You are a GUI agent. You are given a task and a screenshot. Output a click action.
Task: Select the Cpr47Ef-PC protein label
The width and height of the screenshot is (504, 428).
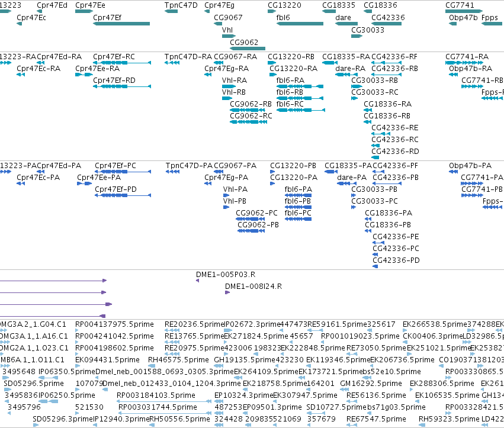tap(115, 166)
